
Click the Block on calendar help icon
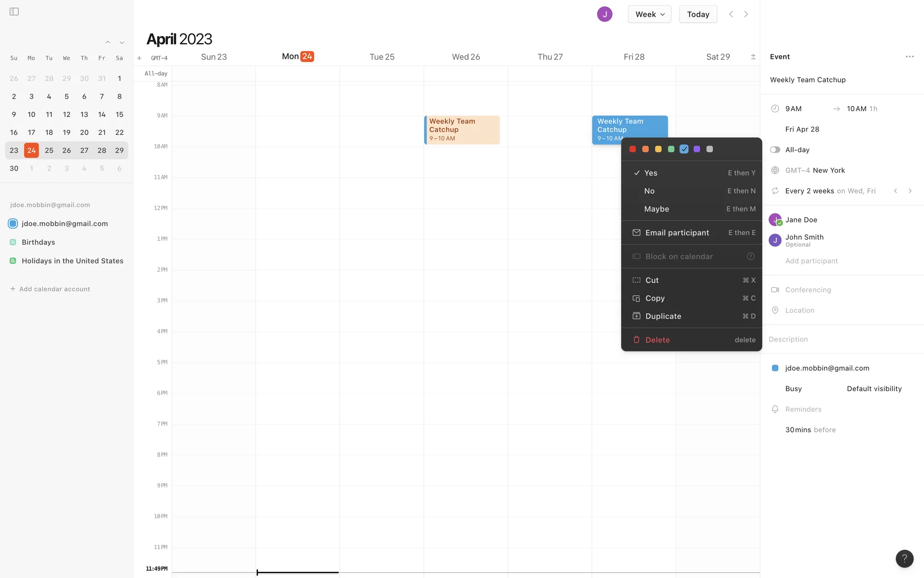coord(750,256)
